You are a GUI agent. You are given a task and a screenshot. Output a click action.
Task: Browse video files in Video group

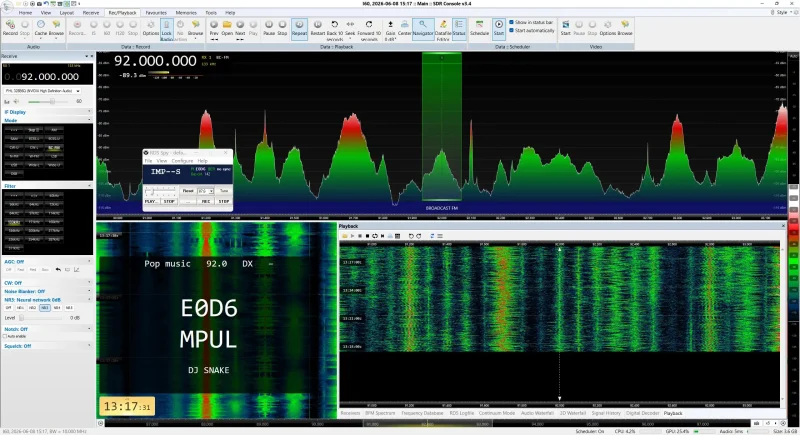tap(625, 28)
